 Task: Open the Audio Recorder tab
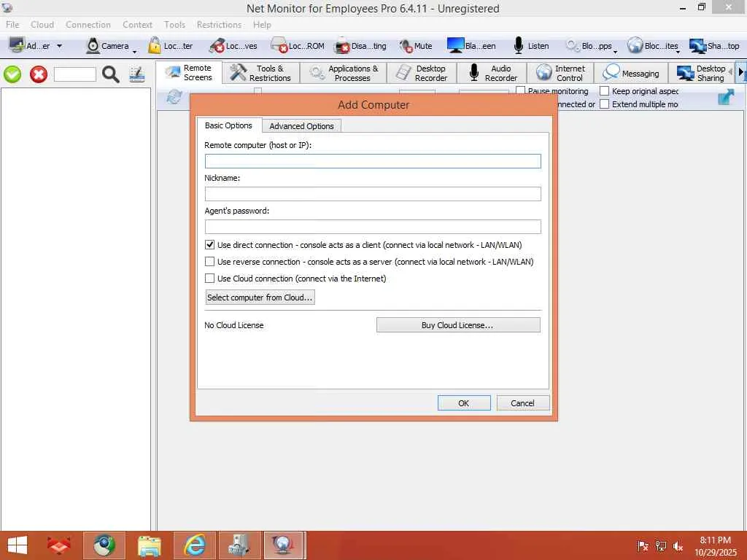(492, 74)
